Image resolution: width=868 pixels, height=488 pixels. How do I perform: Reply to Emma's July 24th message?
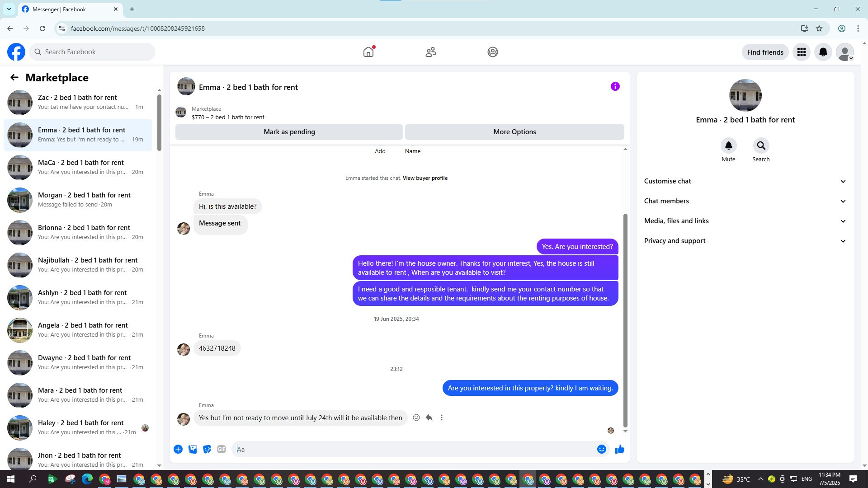[429, 418]
